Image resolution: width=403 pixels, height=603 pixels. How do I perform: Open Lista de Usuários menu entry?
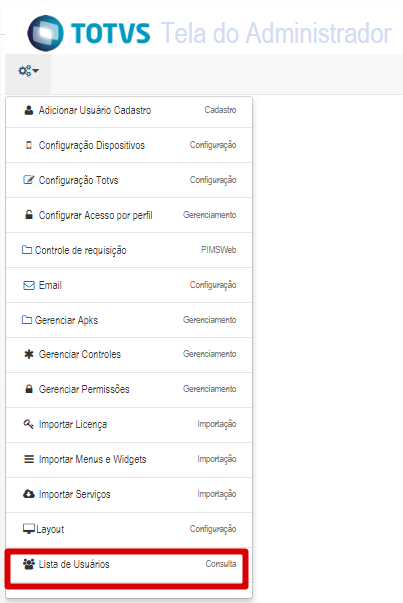[x=129, y=564]
